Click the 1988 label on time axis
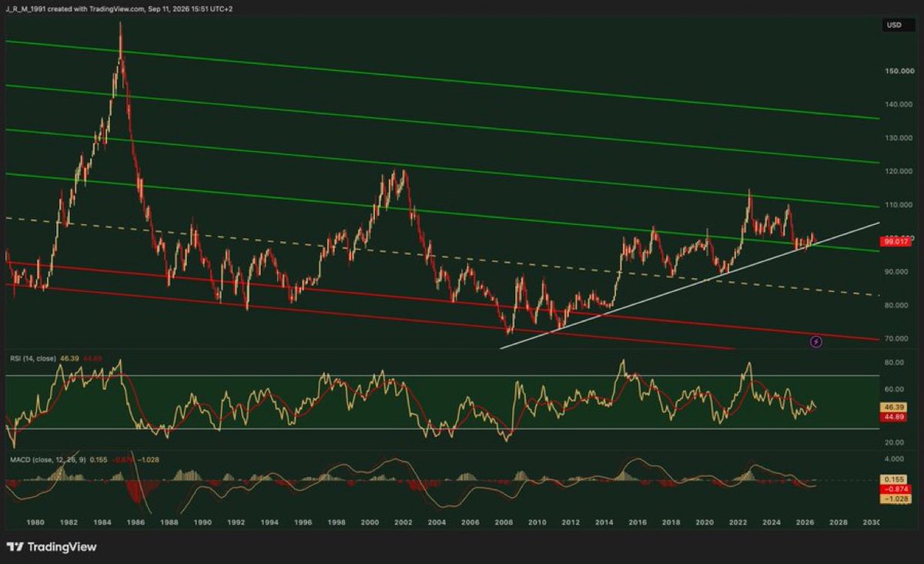 tap(169, 522)
